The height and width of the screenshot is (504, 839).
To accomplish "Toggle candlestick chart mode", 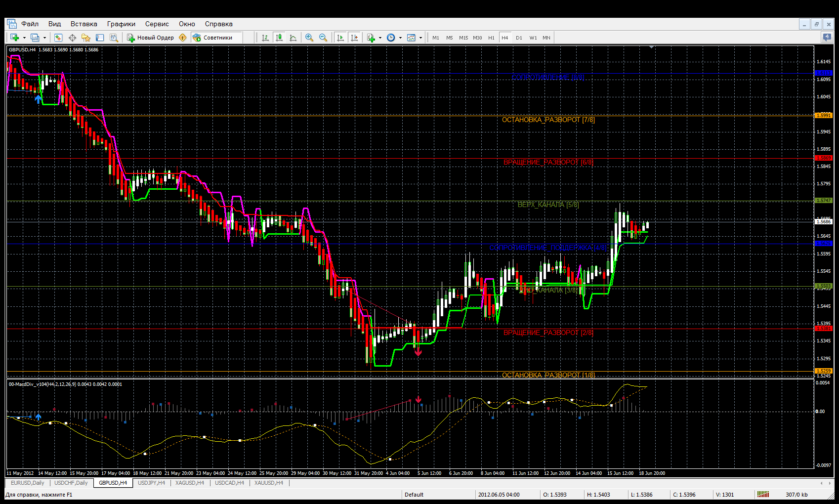I will point(279,38).
